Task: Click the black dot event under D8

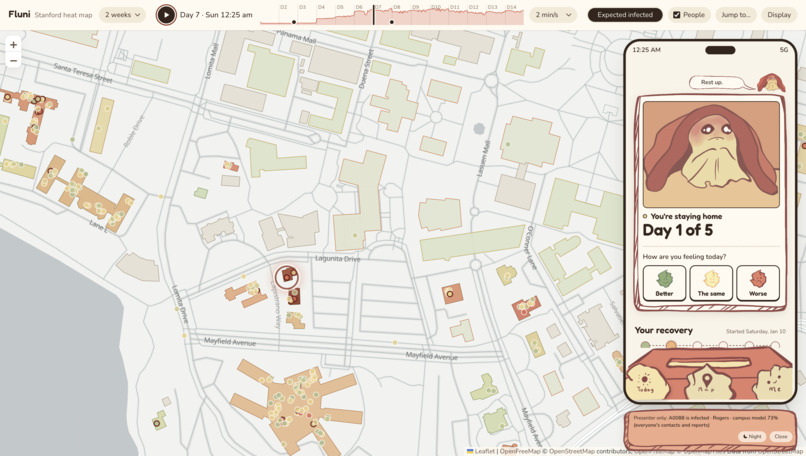Action: [392, 22]
